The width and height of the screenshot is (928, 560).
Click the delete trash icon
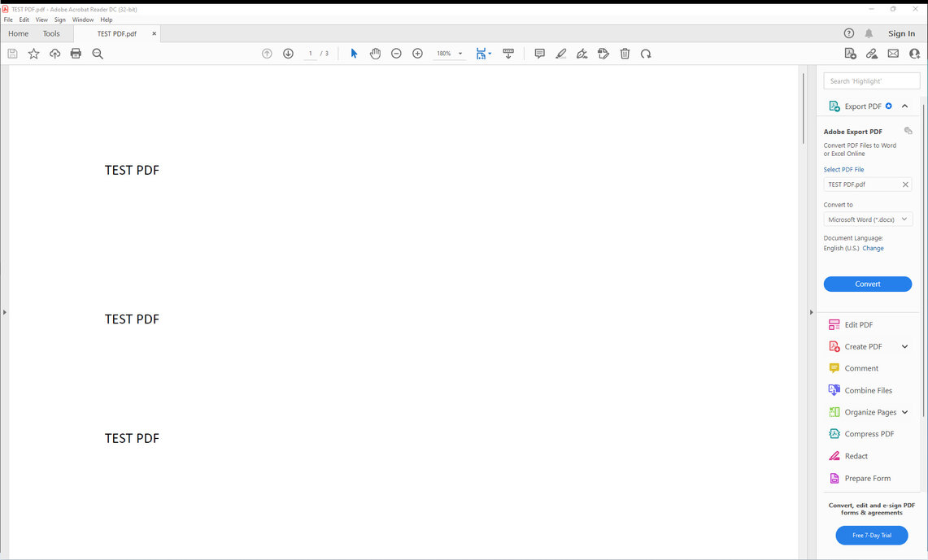[625, 54]
